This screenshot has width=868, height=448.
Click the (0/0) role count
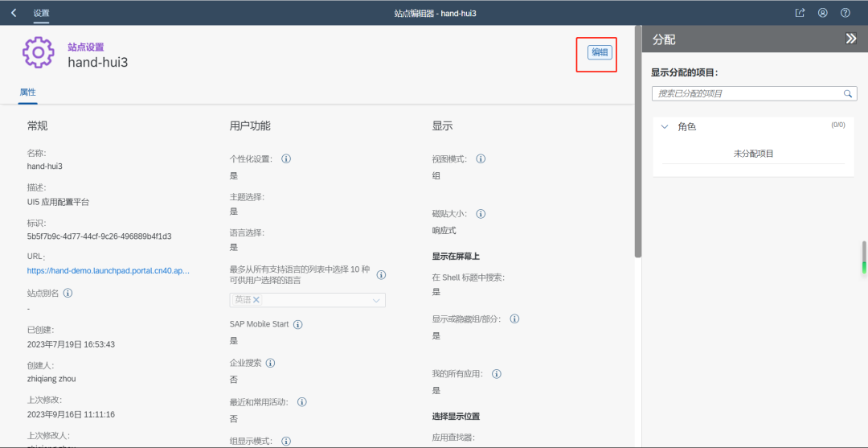[x=838, y=125]
